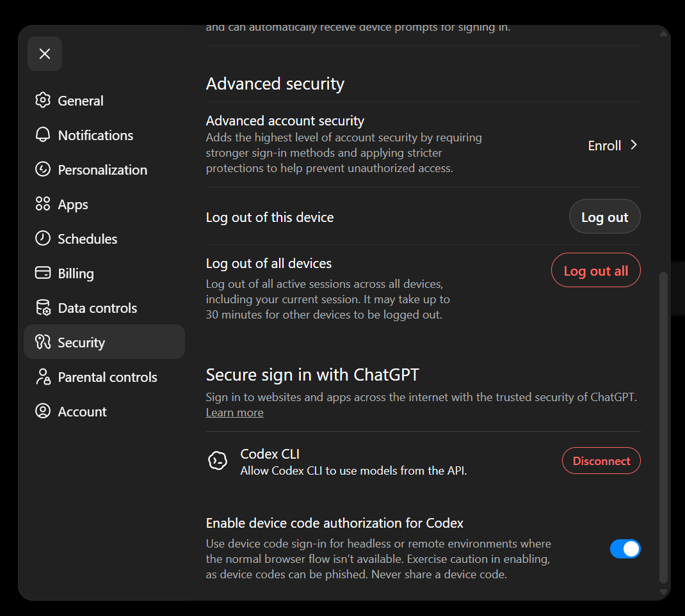
Task: Go to the Personalization tab
Action: (104, 170)
